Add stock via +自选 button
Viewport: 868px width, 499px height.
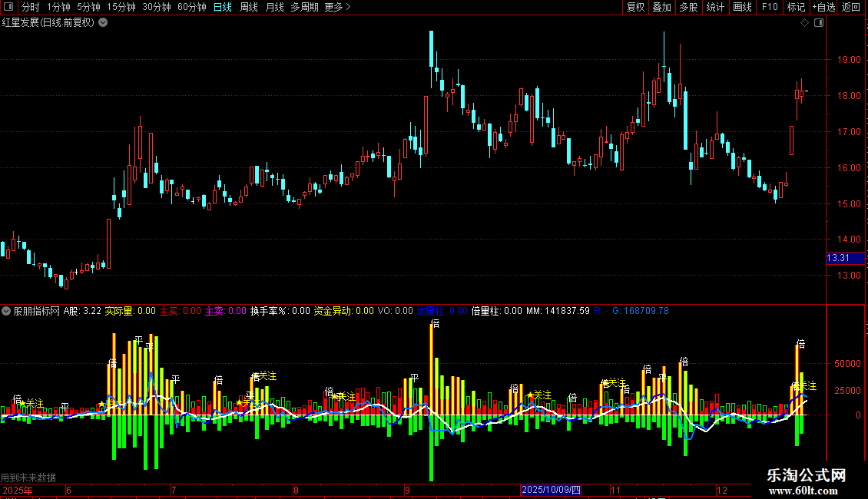(x=823, y=7)
